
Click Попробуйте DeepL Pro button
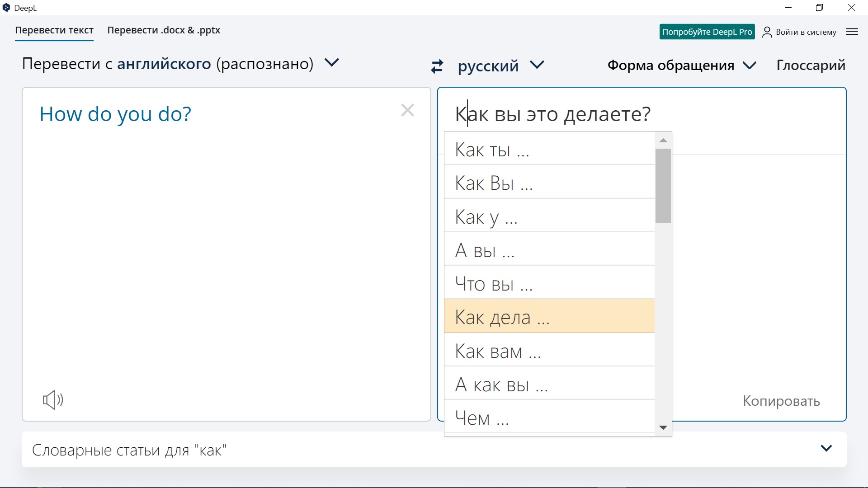point(707,32)
